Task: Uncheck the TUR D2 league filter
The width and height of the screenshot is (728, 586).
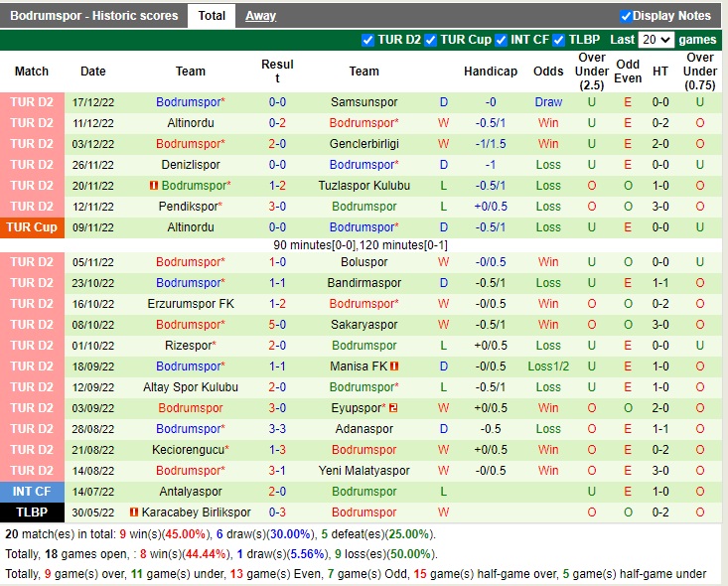Action: click(368, 40)
